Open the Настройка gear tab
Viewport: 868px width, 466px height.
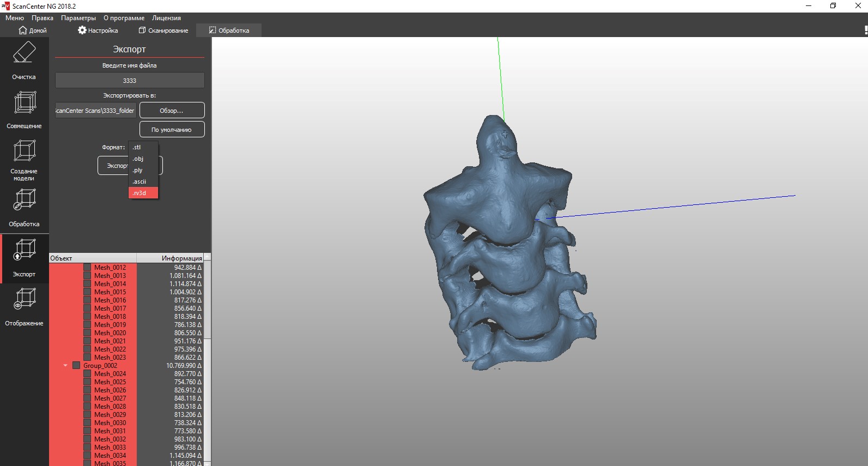pyautogui.click(x=98, y=31)
